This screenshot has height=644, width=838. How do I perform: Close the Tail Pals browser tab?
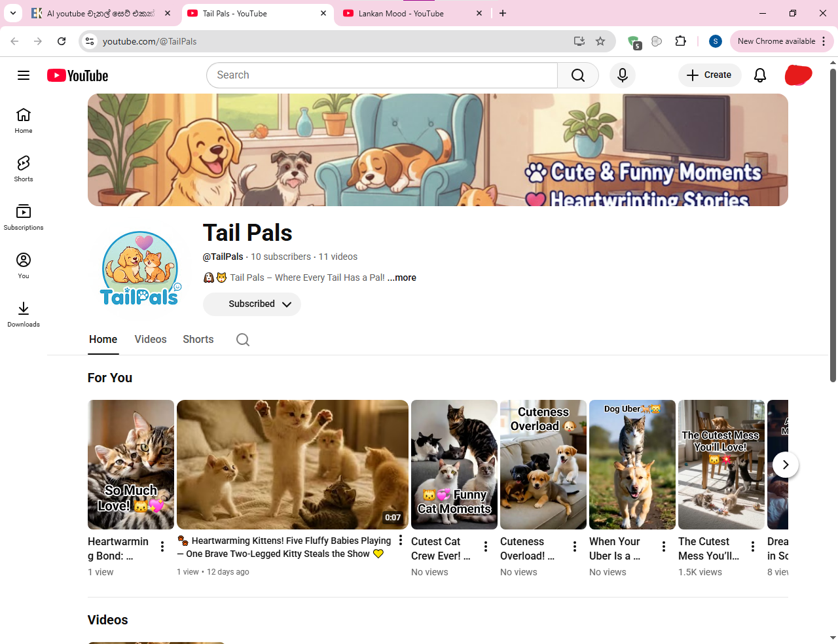(x=323, y=13)
